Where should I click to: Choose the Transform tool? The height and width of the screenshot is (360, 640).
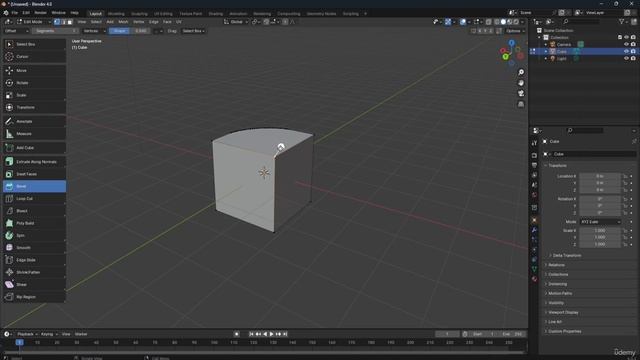[34, 107]
